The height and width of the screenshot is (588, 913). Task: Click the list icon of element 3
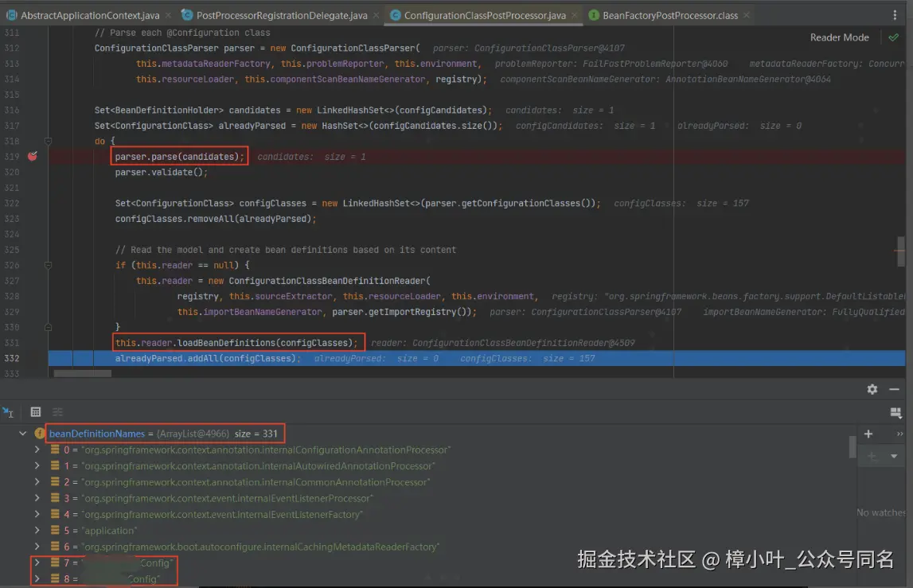point(55,498)
